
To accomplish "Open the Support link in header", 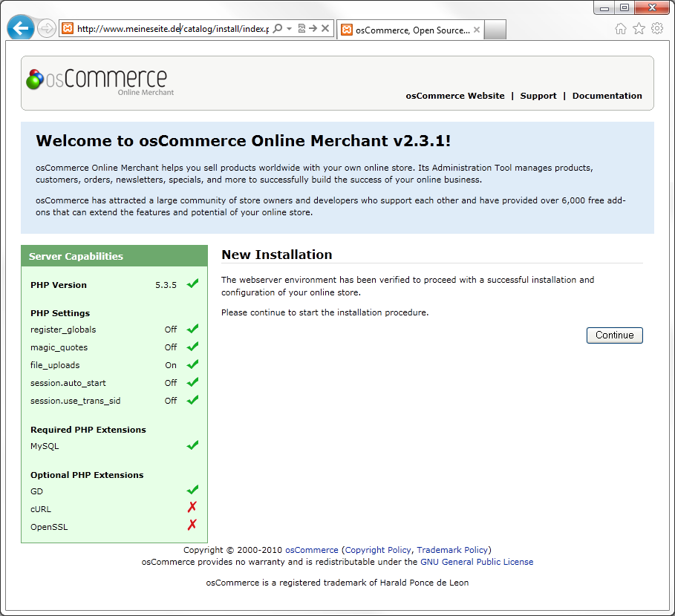I will tap(538, 96).
